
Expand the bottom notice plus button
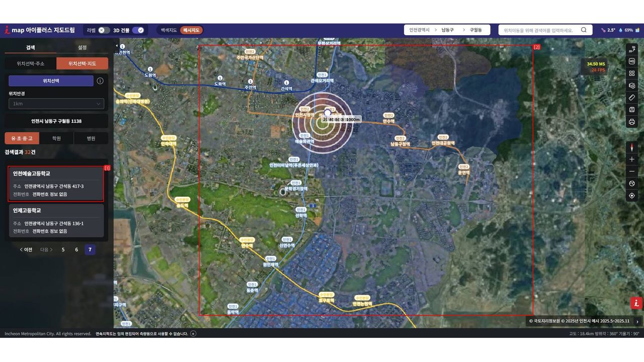193,333
